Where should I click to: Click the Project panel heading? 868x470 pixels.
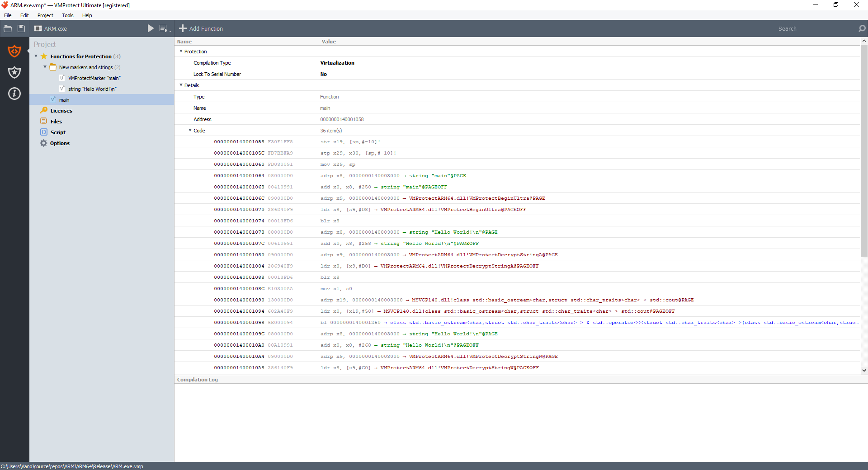point(45,44)
